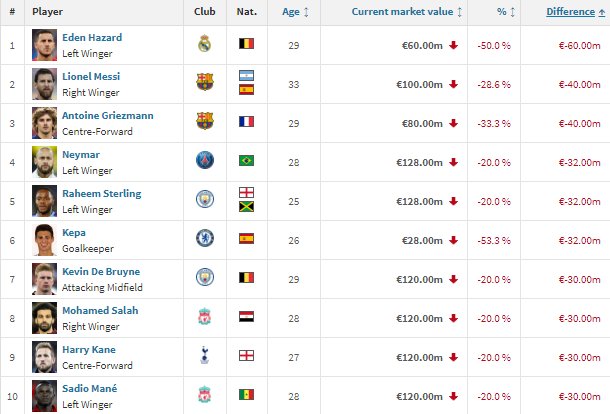Click Neymar's player portrait thumbnail
The height and width of the screenshot is (414, 610).
[44, 162]
